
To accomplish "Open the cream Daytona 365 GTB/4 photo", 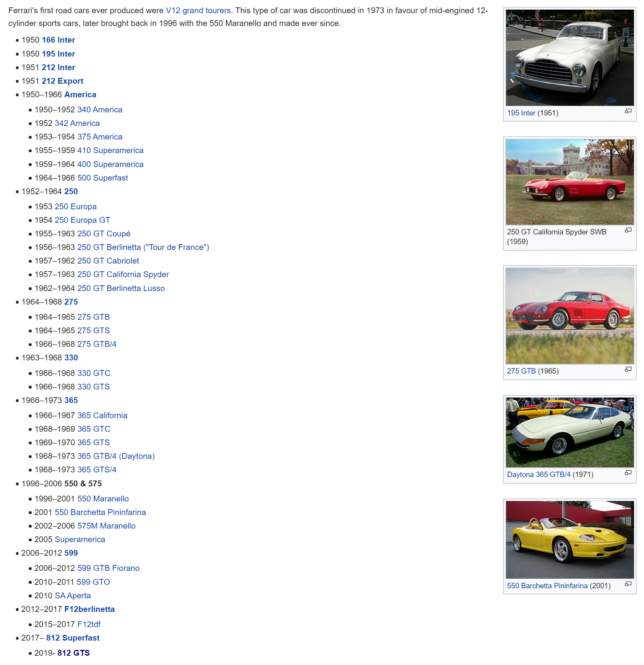I will (570, 432).
